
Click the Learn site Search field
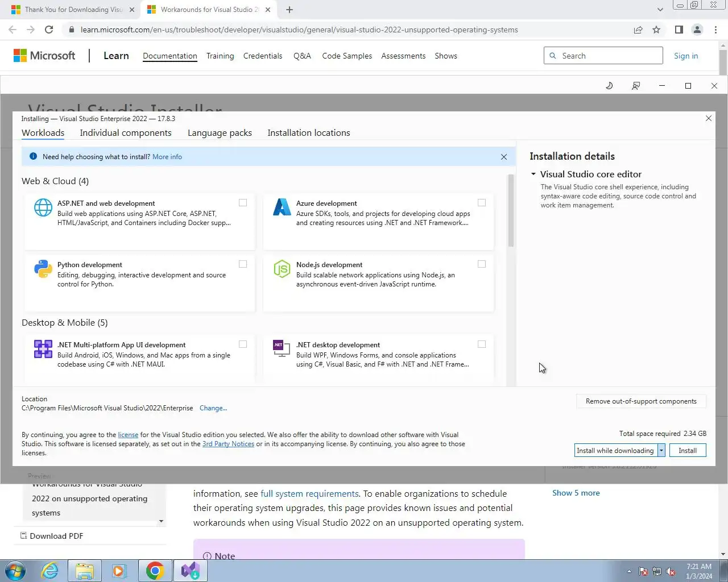(x=603, y=56)
